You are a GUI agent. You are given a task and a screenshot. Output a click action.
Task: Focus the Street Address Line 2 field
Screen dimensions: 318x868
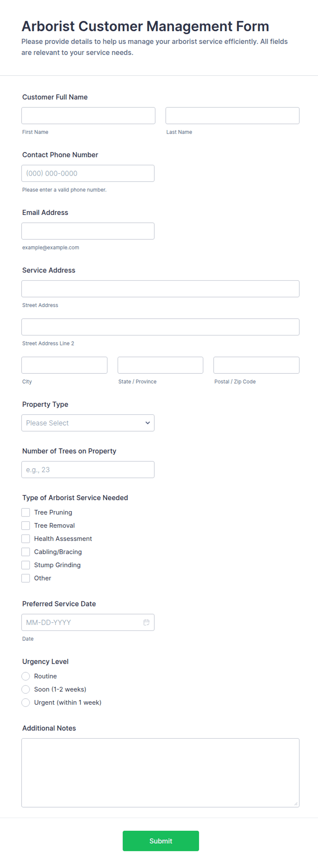click(160, 327)
